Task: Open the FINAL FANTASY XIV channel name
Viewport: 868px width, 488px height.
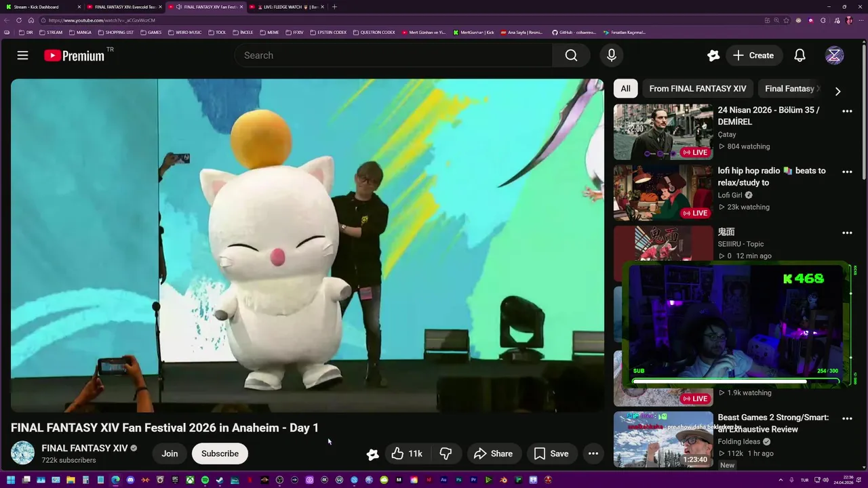Action: (85, 448)
